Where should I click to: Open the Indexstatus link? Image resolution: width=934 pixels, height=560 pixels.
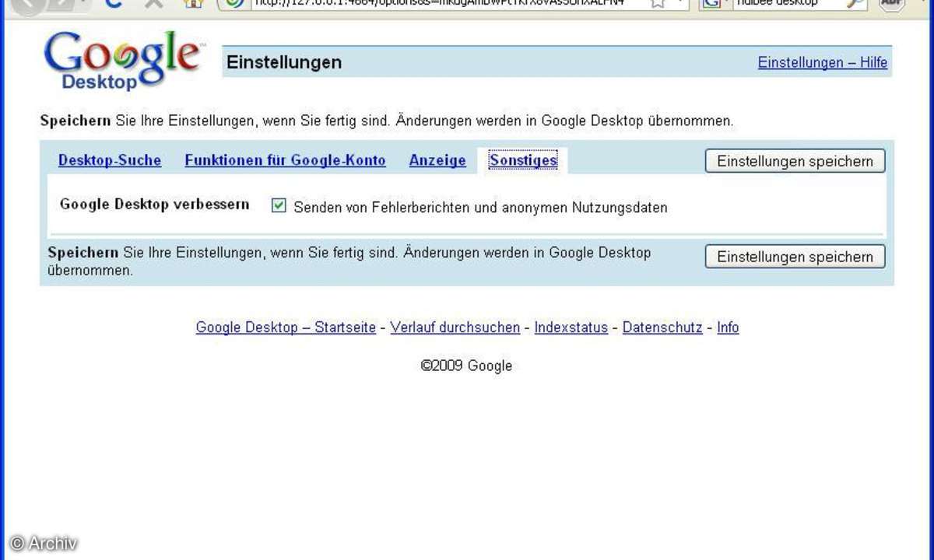[x=571, y=327]
